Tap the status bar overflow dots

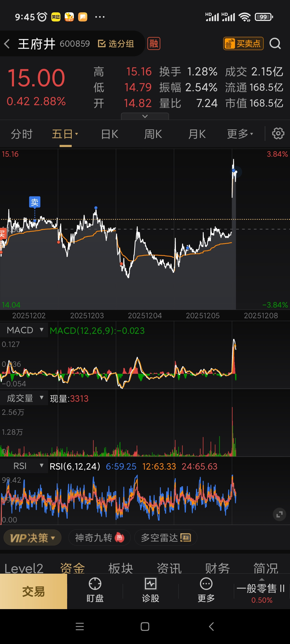(x=100, y=17)
